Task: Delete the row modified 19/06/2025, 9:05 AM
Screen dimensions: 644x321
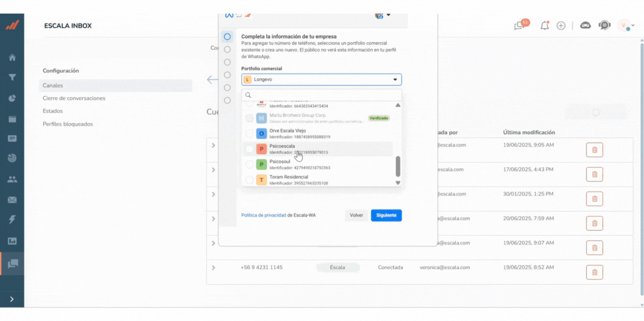Action: (x=594, y=150)
